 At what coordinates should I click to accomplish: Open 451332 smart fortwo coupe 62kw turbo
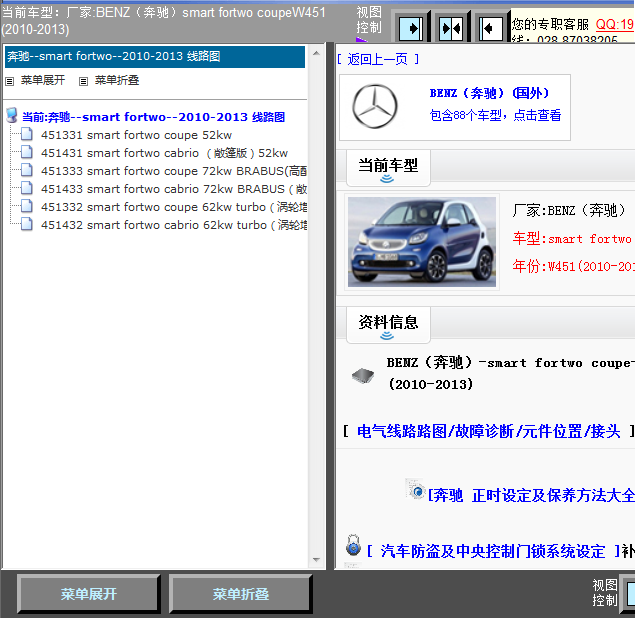[x=174, y=207]
